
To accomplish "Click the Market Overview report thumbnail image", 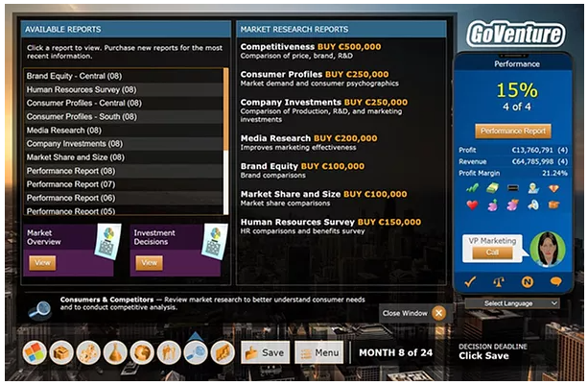I will point(108,241).
